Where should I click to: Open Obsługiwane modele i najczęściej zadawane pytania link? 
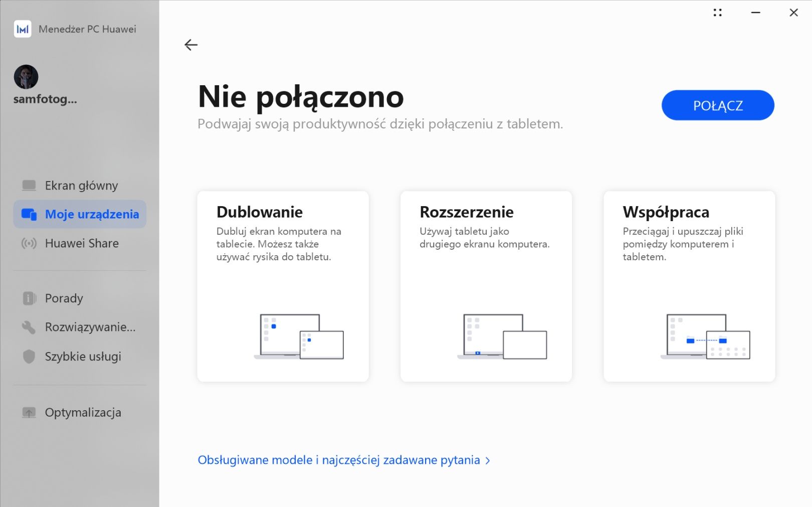point(339,460)
